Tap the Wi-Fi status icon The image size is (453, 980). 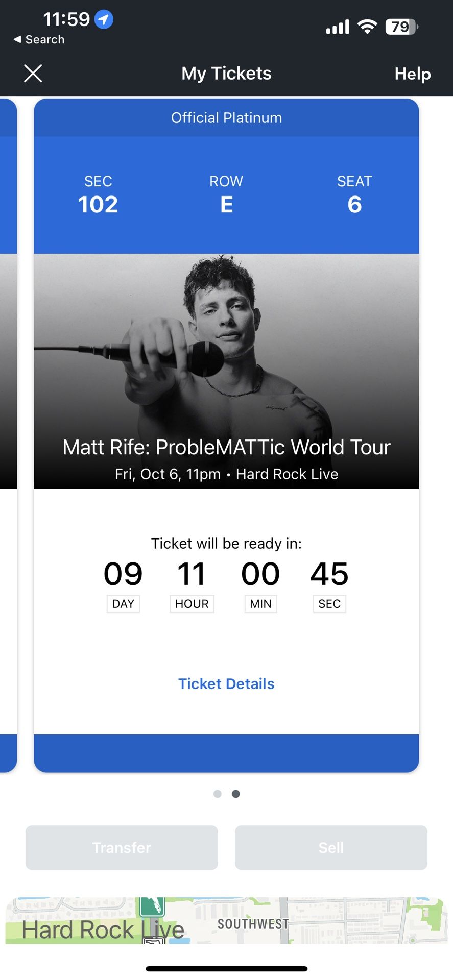tap(367, 26)
